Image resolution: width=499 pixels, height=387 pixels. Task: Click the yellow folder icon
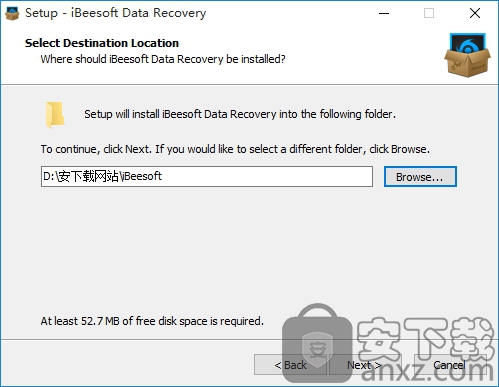pyautogui.click(x=55, y=115)
